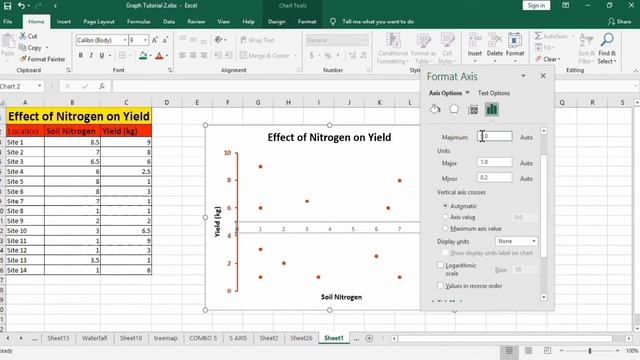Open Fill & Line icon in Format Axis pane

click(x=435, y=109)
